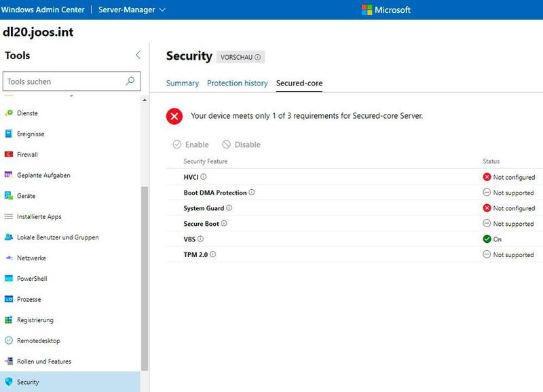Select the HVCI feature row

354,177
